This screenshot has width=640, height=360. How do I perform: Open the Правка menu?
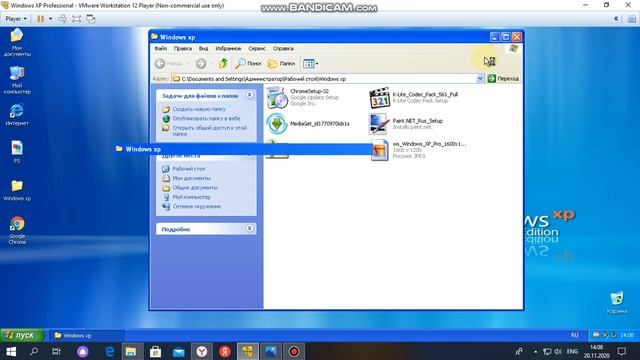pos(182,48)
